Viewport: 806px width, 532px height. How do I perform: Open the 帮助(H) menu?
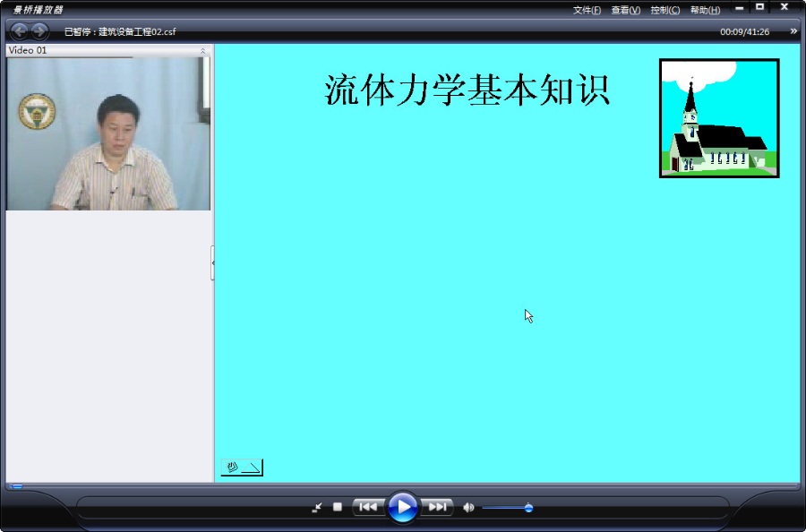pyautogui.click(x=705, y=10)
